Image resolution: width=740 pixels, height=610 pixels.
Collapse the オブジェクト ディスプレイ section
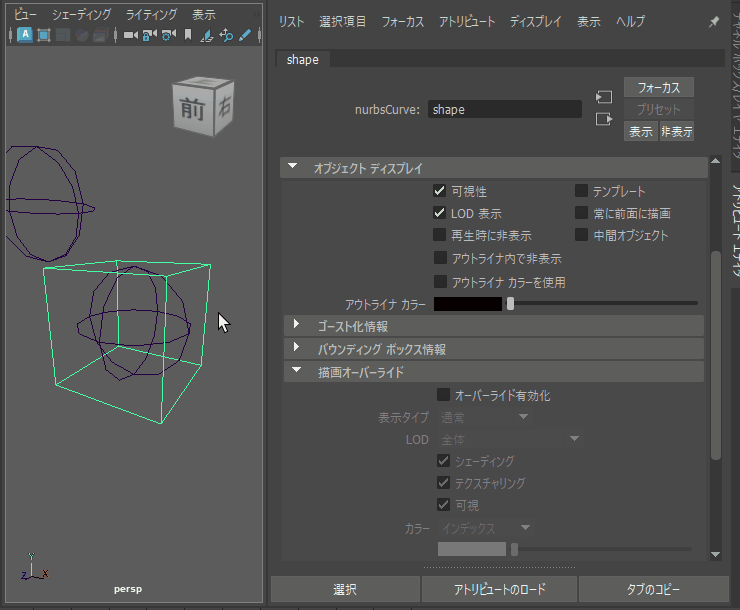pyautogui.click(x=294, y=168)
